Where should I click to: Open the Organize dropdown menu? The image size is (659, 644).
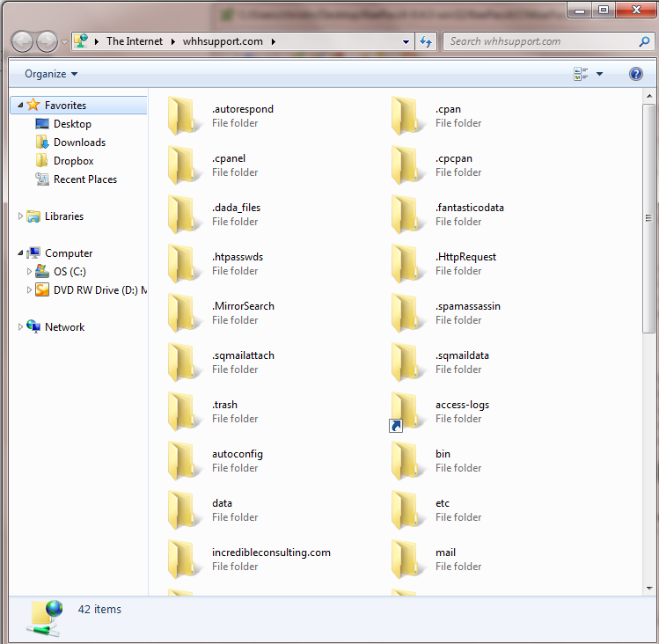51,74
